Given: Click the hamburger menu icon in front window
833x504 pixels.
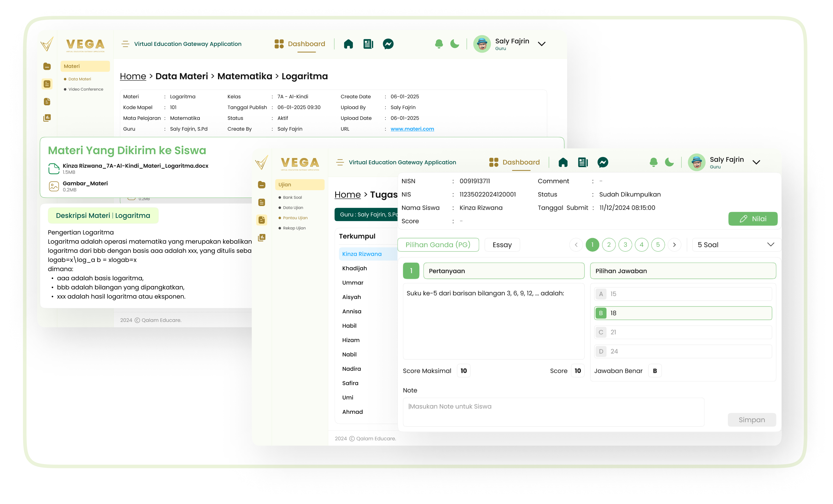Looking at the screenshot, I should (340, 162).
